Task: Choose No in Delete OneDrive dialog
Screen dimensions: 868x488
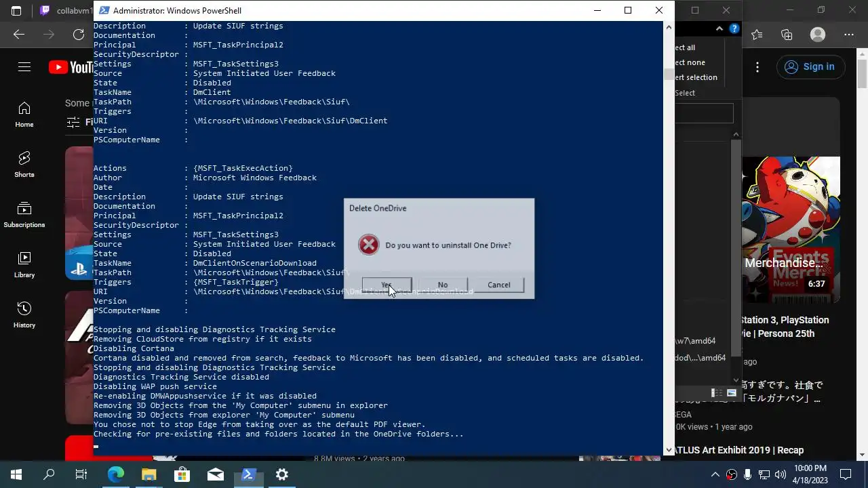Action: 443,285
